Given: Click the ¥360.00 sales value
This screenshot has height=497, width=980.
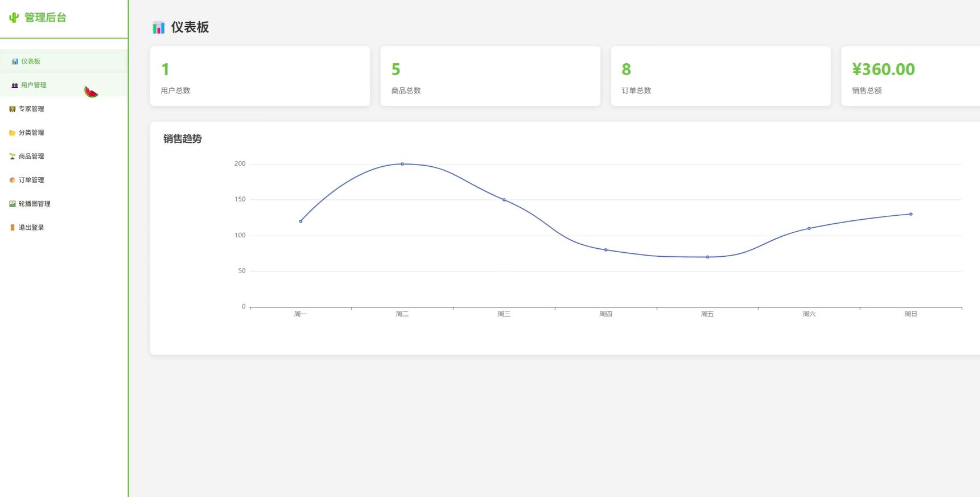Looking at the screenshot, I should pos(883,69).
